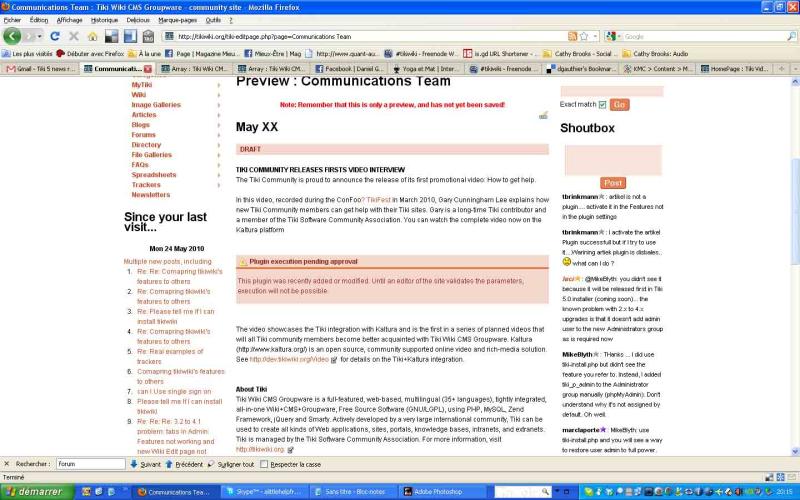Open the Google search engine selector dropdown

[619, 36]
